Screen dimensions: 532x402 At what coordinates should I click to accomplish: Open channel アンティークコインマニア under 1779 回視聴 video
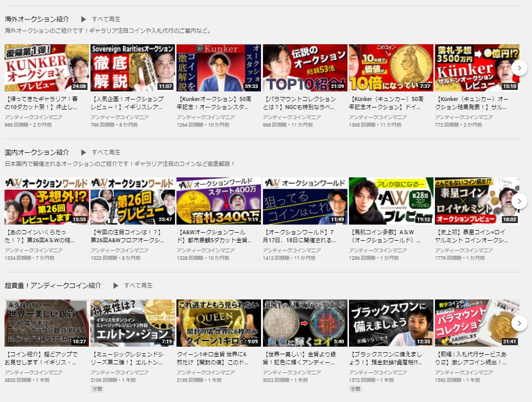click(x=464, y=250)
